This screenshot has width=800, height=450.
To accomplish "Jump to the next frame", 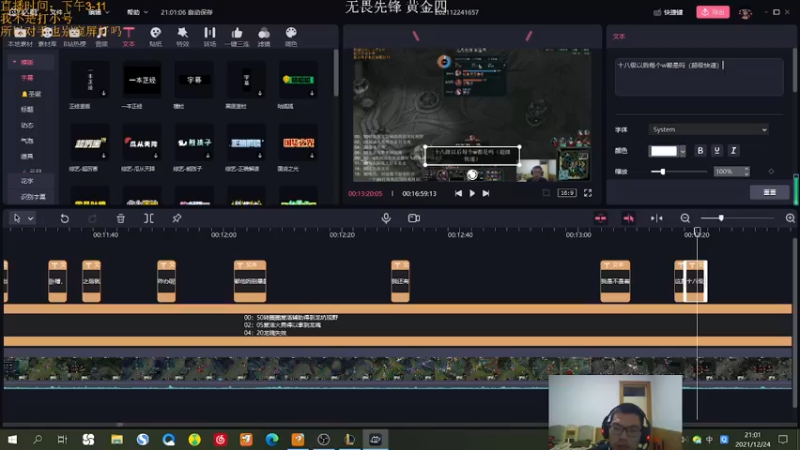I will point(486,193).
